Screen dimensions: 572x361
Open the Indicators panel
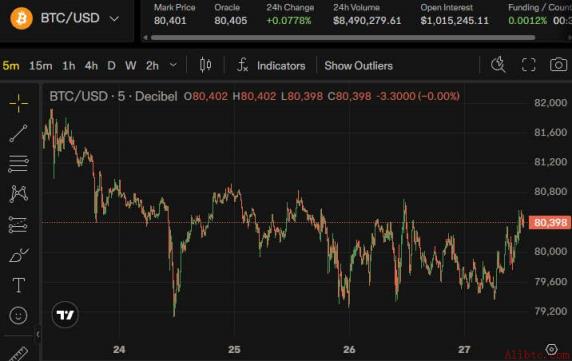click(x=271, y=66)
